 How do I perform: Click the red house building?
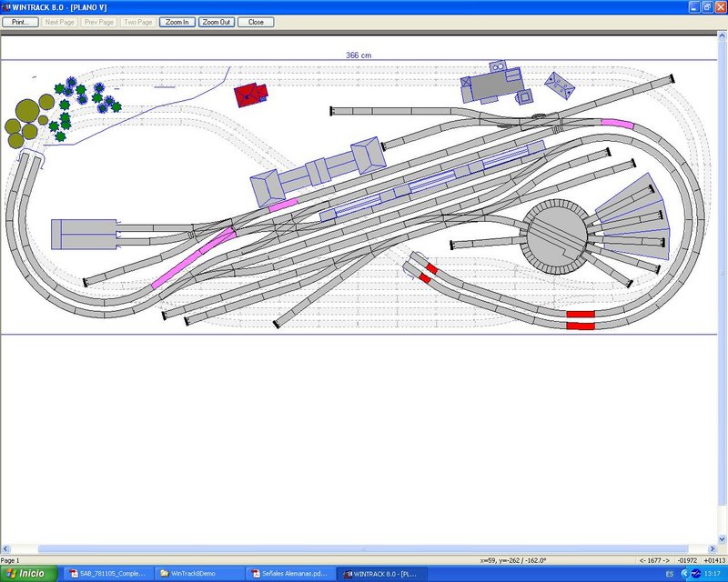(251, 95)
